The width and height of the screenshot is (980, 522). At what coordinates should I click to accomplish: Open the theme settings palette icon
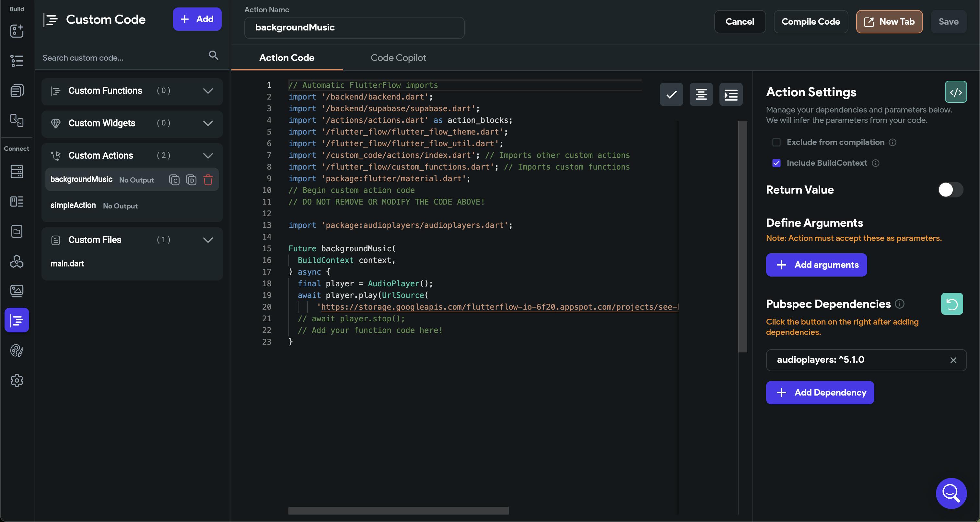(x=17, y=350)
